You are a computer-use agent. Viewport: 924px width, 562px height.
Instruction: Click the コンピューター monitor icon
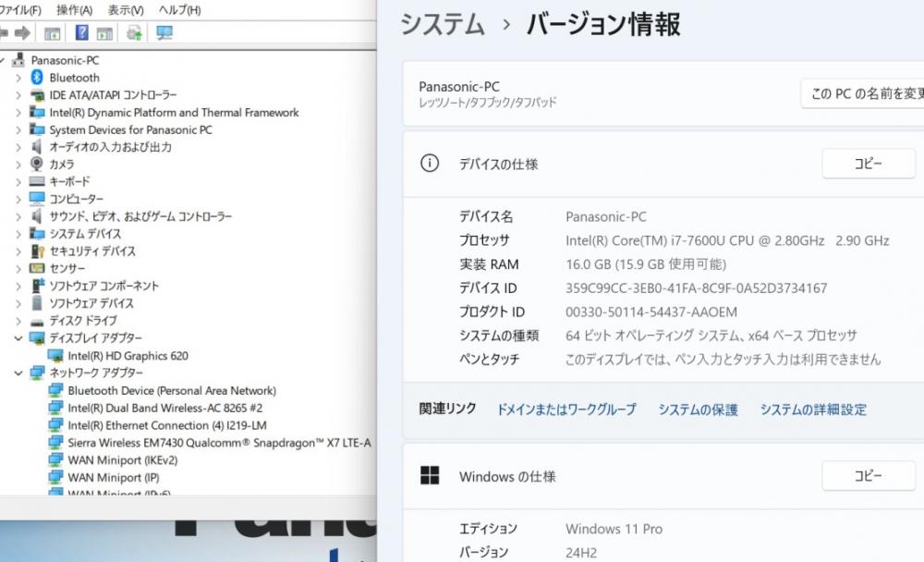tap(37, 199)
